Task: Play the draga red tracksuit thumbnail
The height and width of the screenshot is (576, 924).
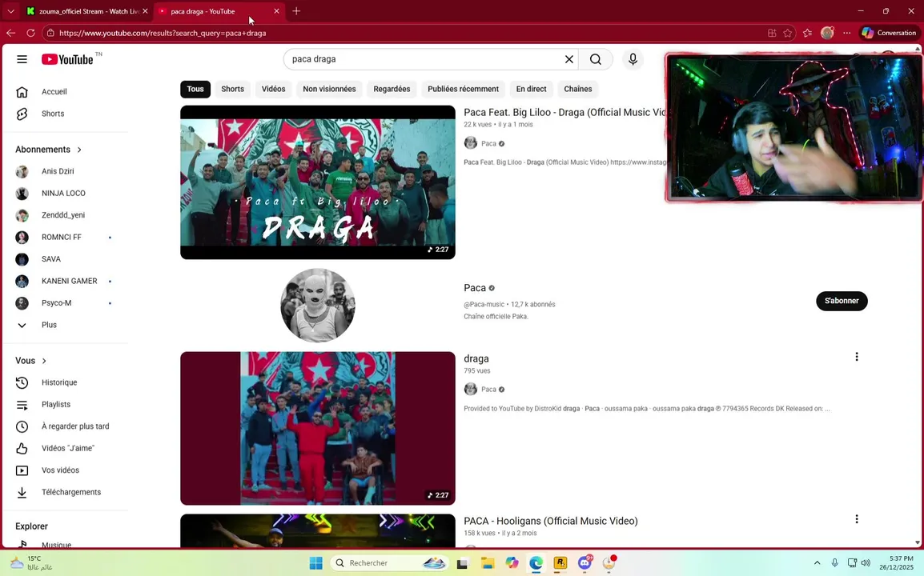Action: pyautogui.click(x=318, y=428)
